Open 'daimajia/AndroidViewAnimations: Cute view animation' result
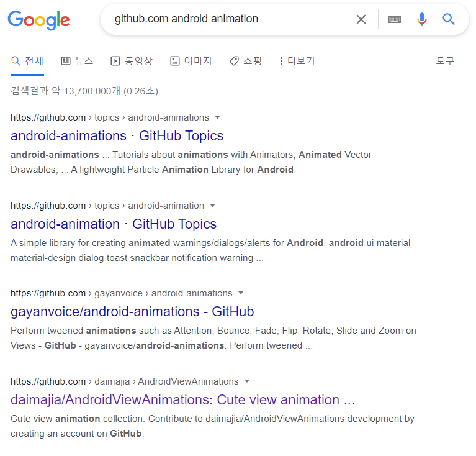This screenshot has height=456, width=476. coord(182,400)
